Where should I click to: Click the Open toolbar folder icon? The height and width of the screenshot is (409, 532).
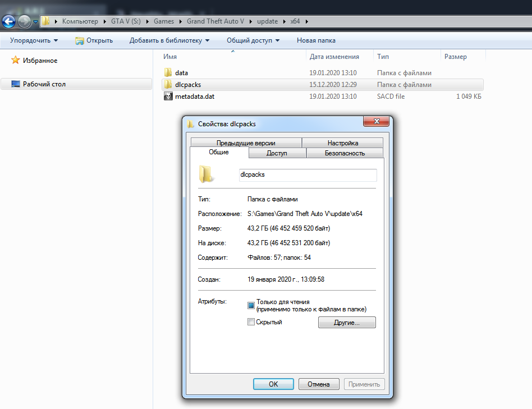click(79, 41)
